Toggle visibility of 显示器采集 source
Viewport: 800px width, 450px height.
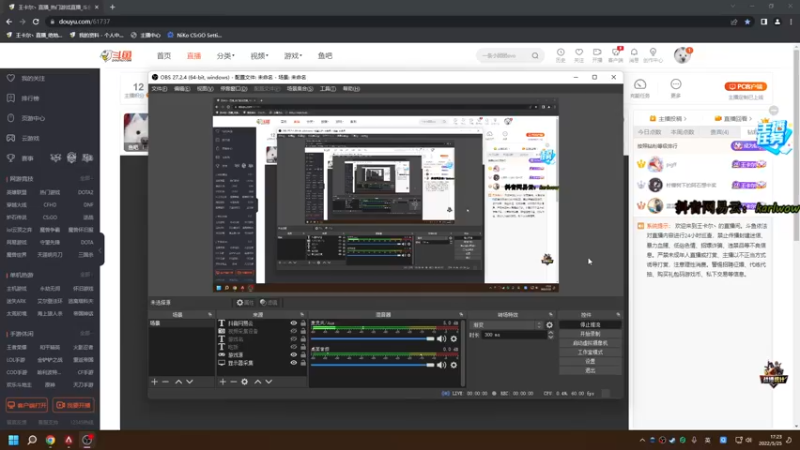(x=293, y=363)
